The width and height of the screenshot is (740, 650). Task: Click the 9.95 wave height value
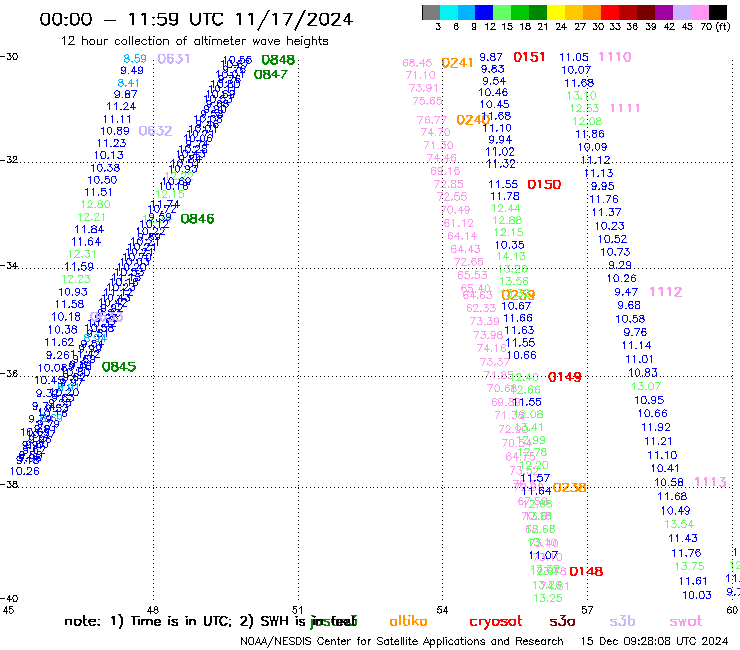click(x=603, y=186)
